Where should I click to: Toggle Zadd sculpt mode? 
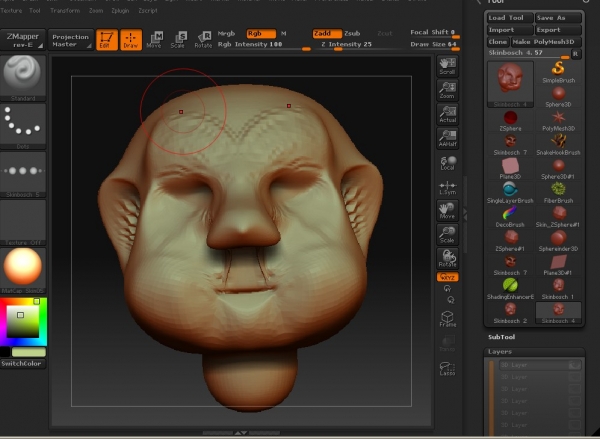pos(327,34)
